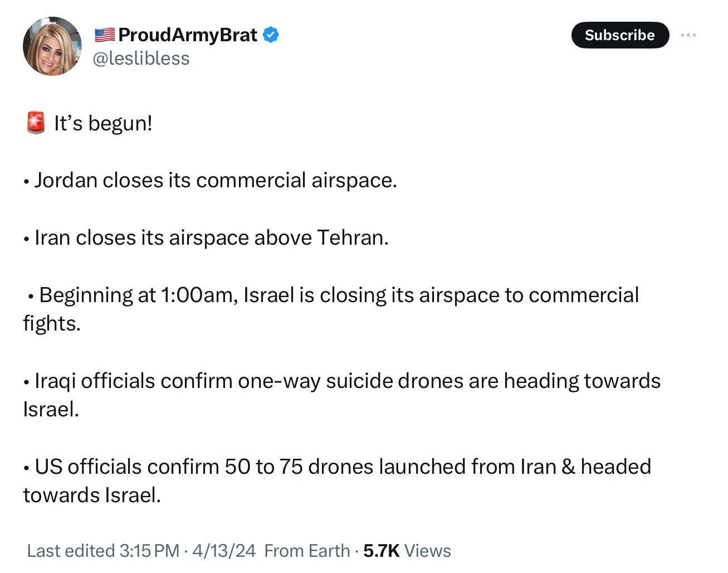Click the Iran closes airspace above Tehran line
728x573 pixels.
click(206, 238)
